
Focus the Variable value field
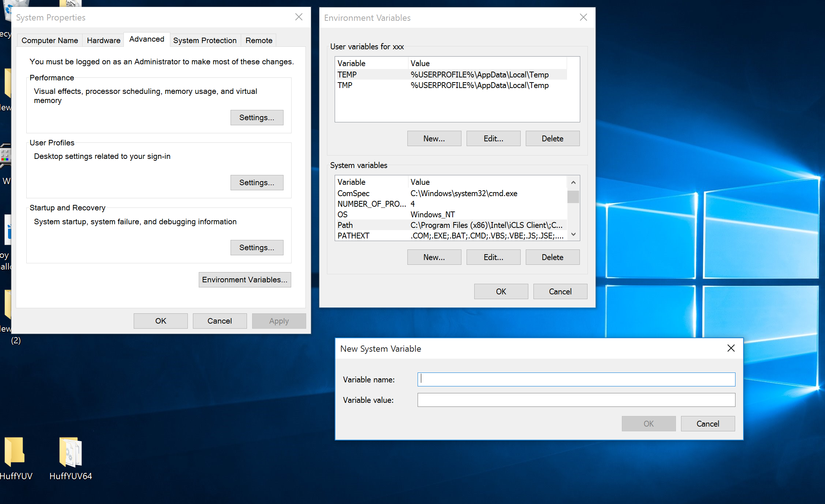click(x=576, y=400)
